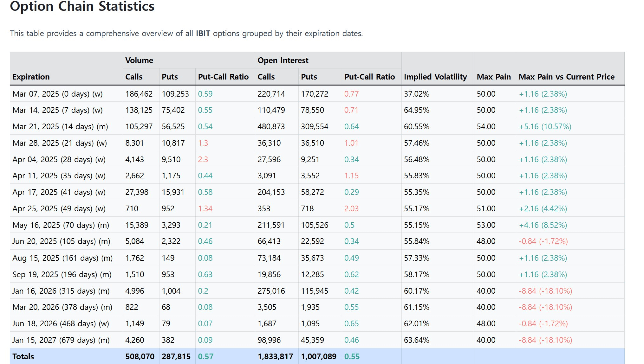Select the Mar 21, 2025 (14 days) expiration

60,126
